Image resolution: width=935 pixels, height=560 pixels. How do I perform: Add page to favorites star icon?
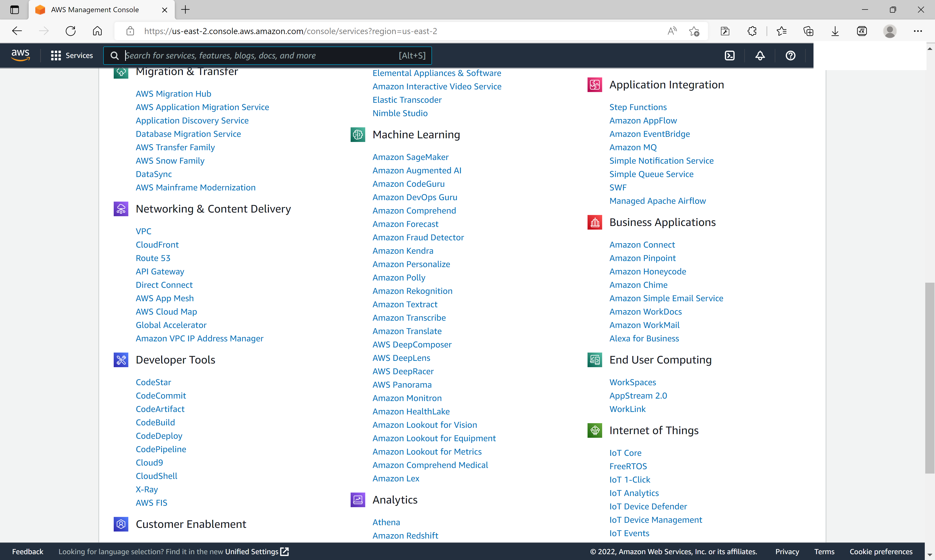click(694, 31)
